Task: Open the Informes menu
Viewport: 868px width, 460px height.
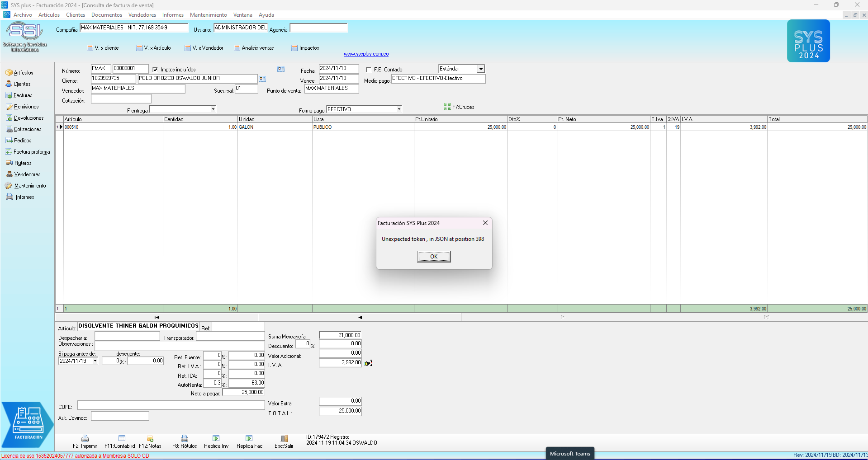Action: point(173,15)
